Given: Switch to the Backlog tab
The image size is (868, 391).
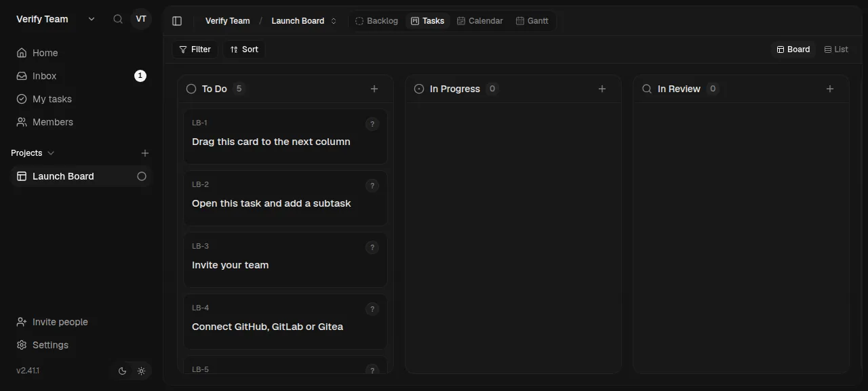Looking at the screenshot, I should coord(376,21).
